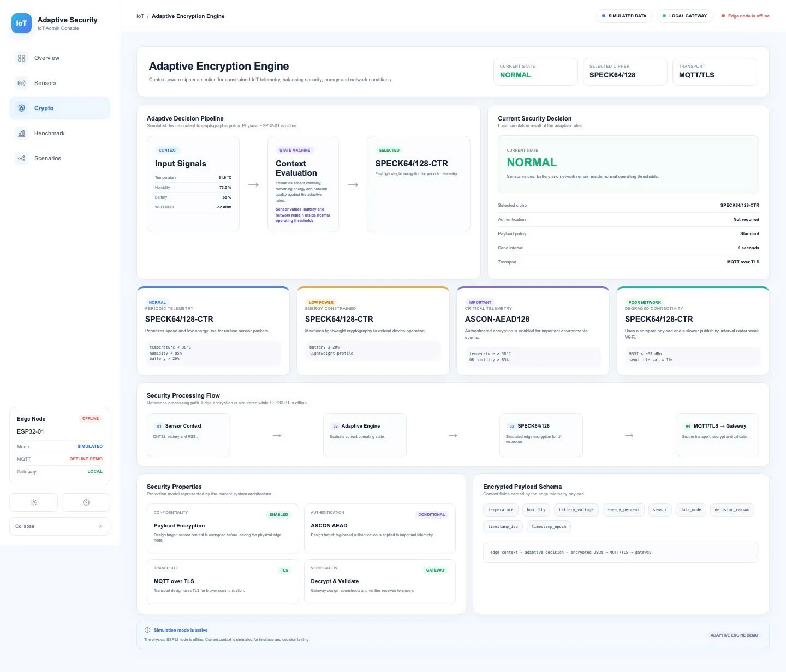Open help with the question mark button
786x672 pixels.
[86, 502]
